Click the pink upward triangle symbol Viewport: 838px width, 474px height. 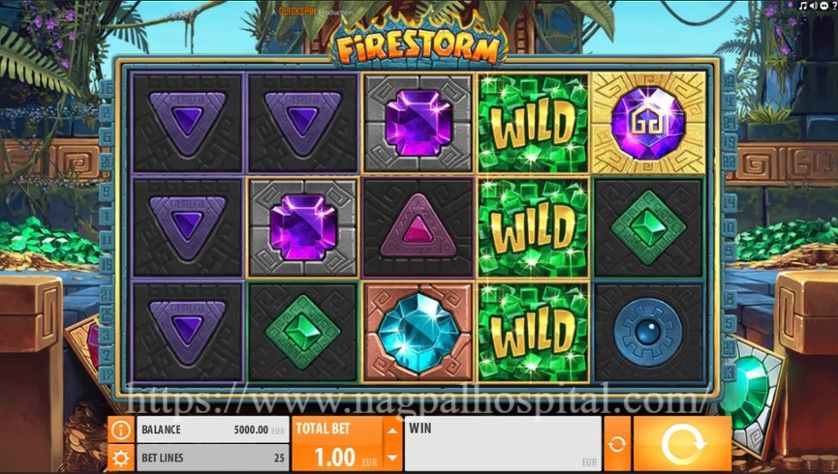pyautogui.click(x=418, y=228)
